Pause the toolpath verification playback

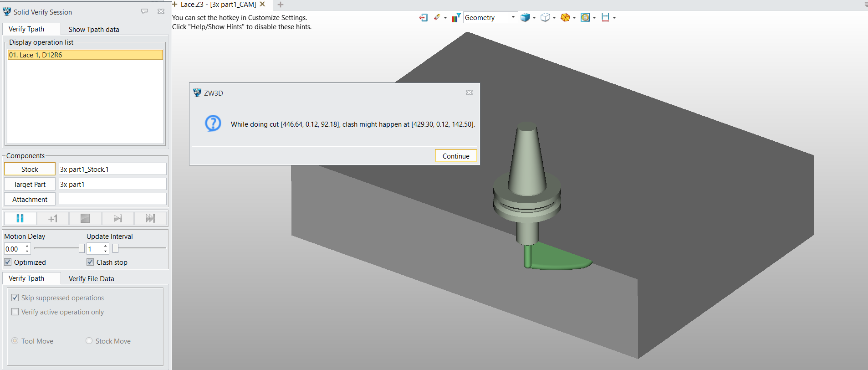click(x=20, y=218)
